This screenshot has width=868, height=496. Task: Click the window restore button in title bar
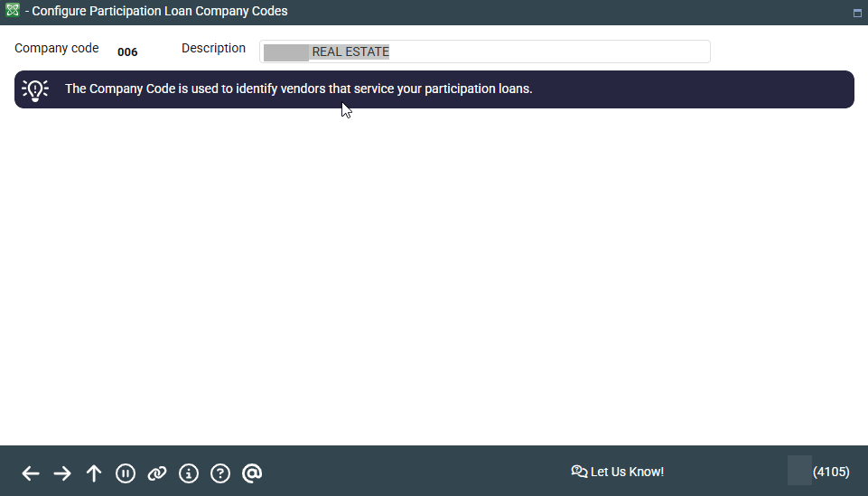pos(856,13)
